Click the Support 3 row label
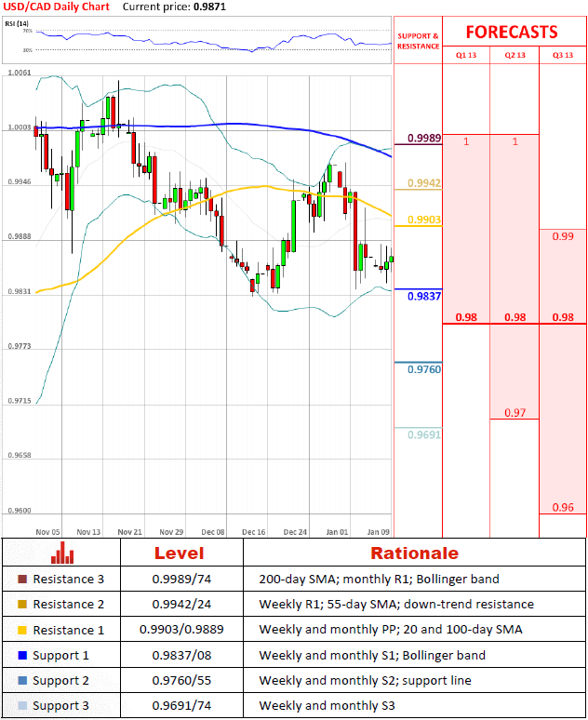Screen dimensions: 588x720 [60, 706]
